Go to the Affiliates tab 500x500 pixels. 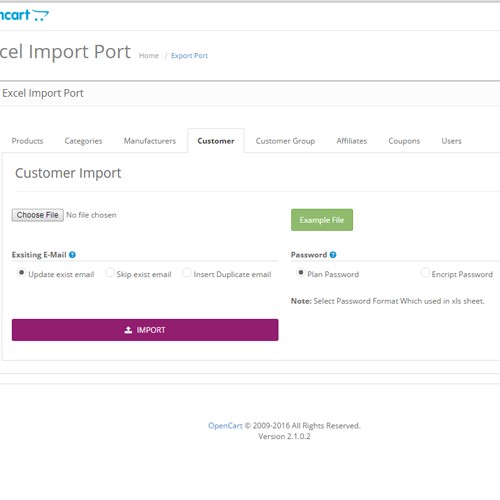click(352, 141)
